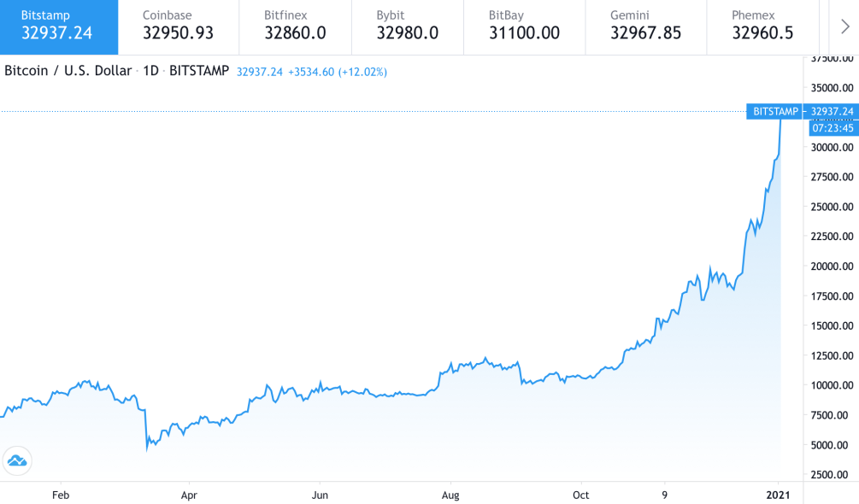Click the BITSTAMP 32937.24 price label
The width and height of the screenshot is (859, 504).
point(802,112)
